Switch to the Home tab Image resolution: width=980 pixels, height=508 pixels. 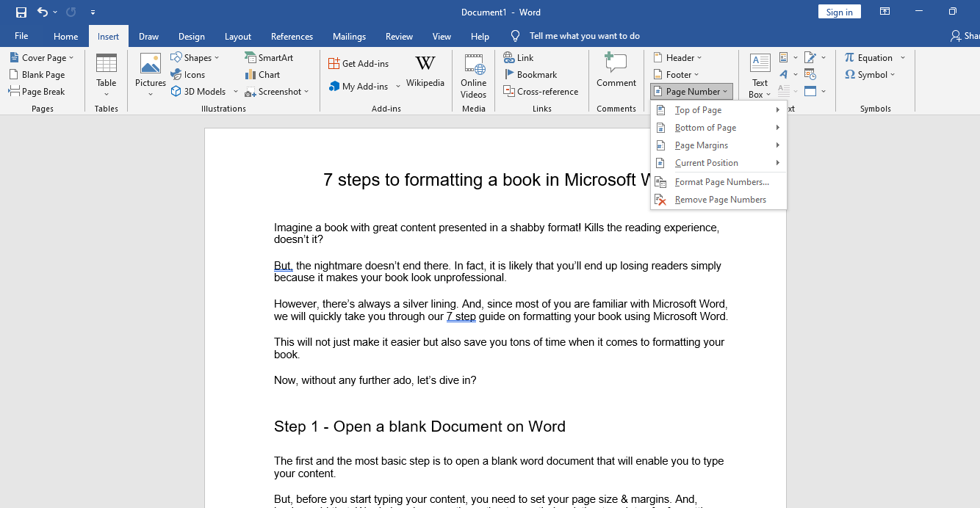click(65, 36)
